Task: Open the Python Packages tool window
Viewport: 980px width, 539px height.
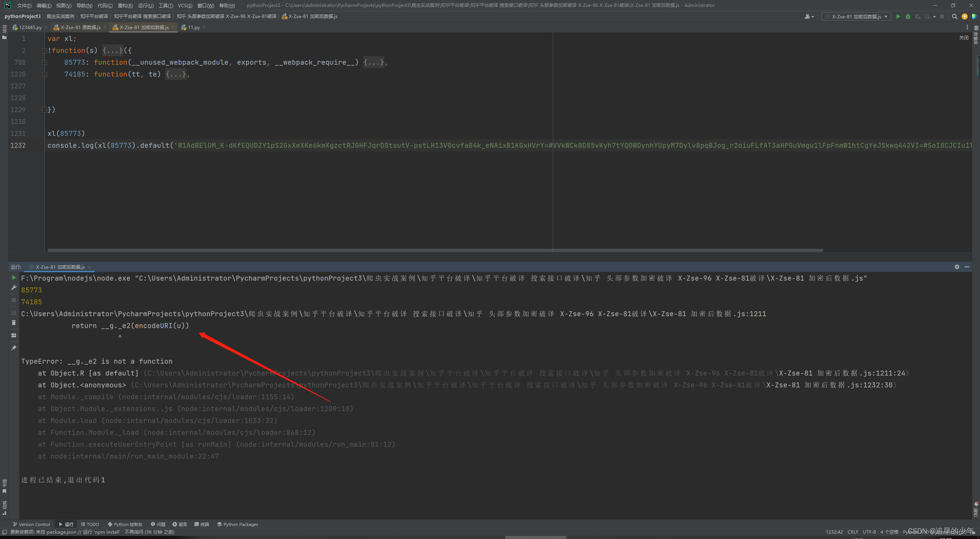Action: coord(237,524)
